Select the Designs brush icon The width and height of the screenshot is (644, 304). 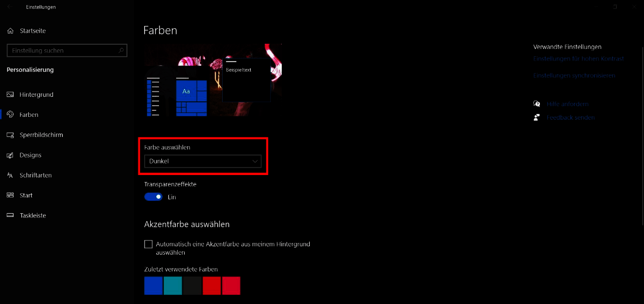tap(10, 155)
